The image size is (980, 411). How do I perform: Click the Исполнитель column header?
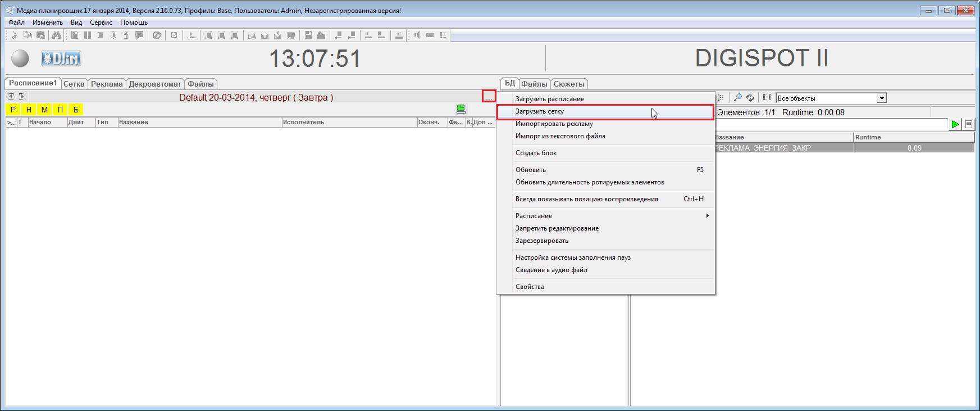(349, 122)
